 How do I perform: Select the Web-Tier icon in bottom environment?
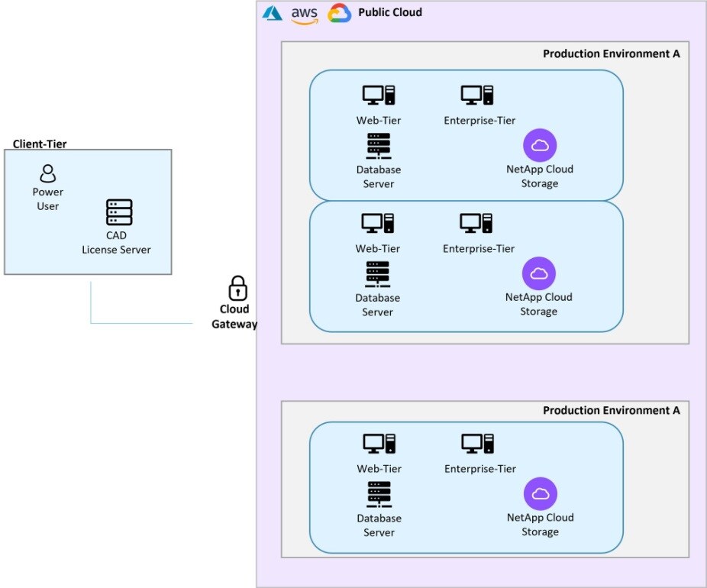[x=379, y=444]
